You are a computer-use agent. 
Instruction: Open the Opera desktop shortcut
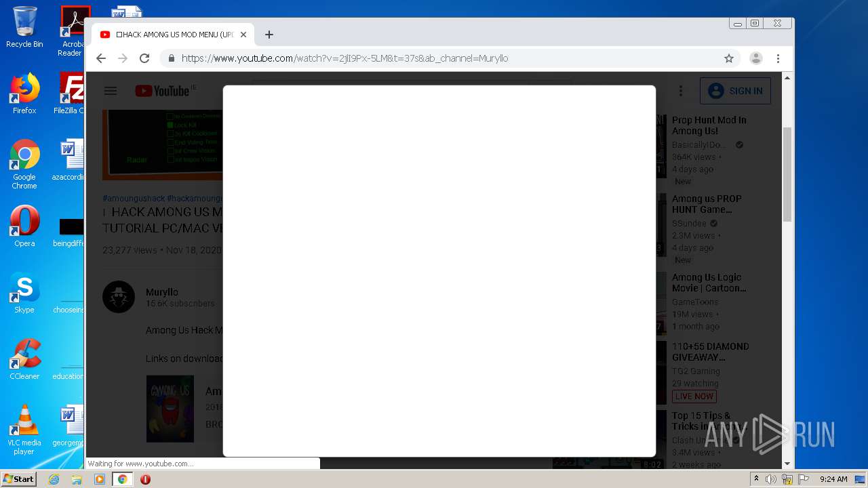pos(24,226)
